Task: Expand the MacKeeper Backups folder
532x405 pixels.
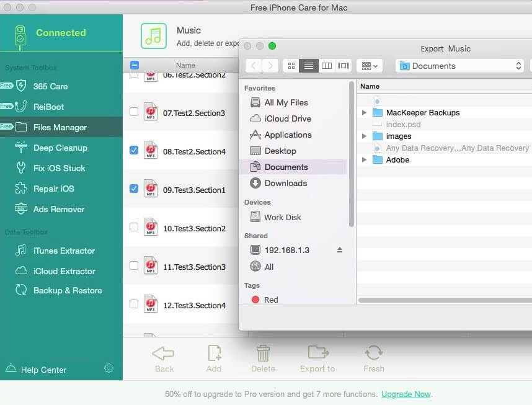Action: (365, 113)
